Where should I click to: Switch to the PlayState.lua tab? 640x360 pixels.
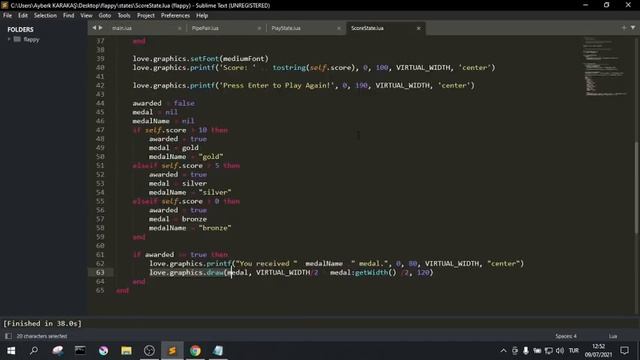point(286,28)
